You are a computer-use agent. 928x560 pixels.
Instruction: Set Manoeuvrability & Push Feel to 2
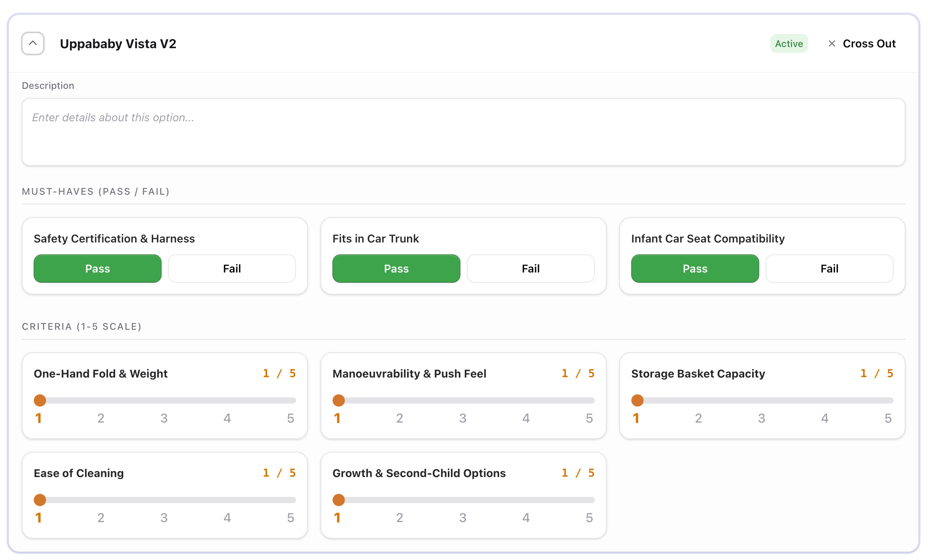coord(400,418)
